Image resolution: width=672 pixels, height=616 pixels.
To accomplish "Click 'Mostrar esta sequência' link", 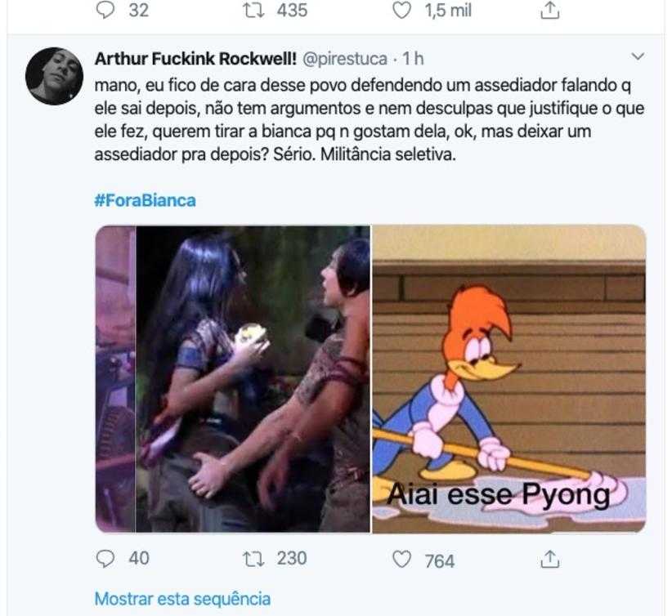I will tap(181, 599).
